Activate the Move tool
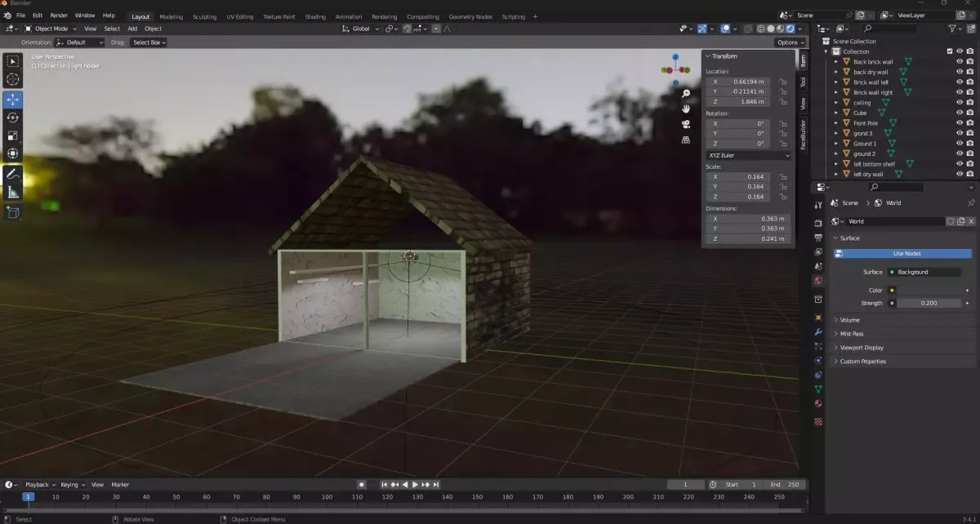This screenshot has width=980, height=524. tap(13, 100)
